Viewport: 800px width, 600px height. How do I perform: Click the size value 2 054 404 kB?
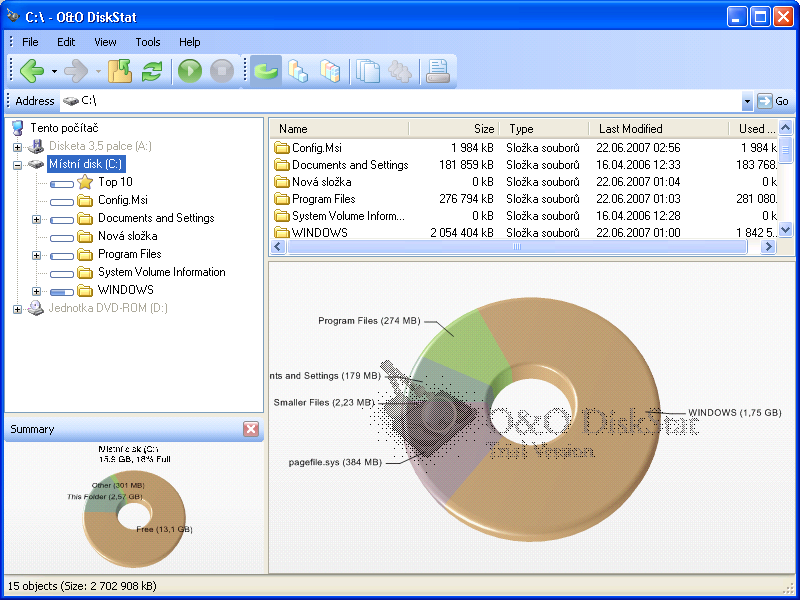[462, 233]
